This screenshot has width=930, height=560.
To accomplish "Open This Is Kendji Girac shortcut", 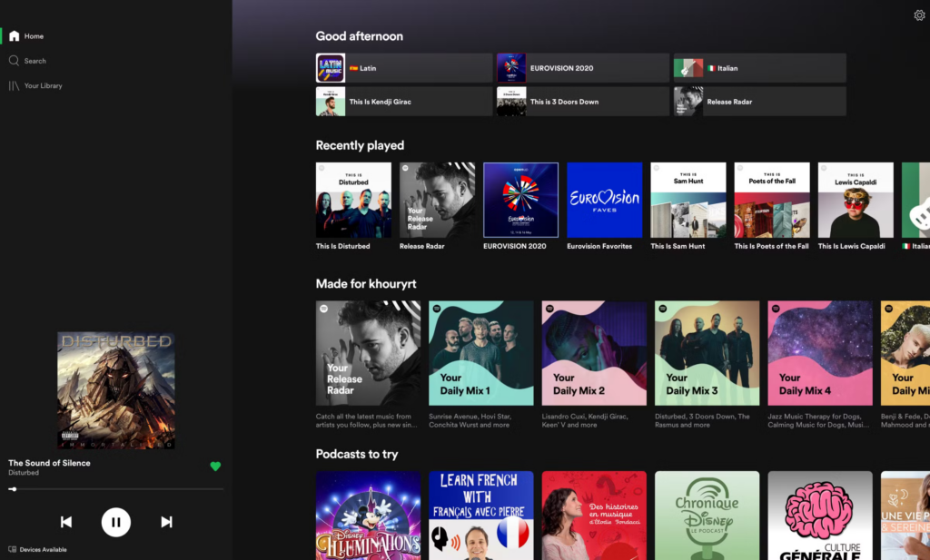I will coord(404,102).
